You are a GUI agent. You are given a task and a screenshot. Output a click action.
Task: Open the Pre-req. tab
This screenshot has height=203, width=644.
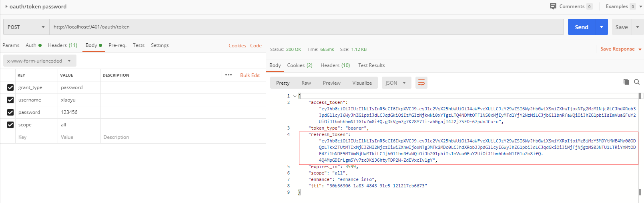[x=117, y=45]
